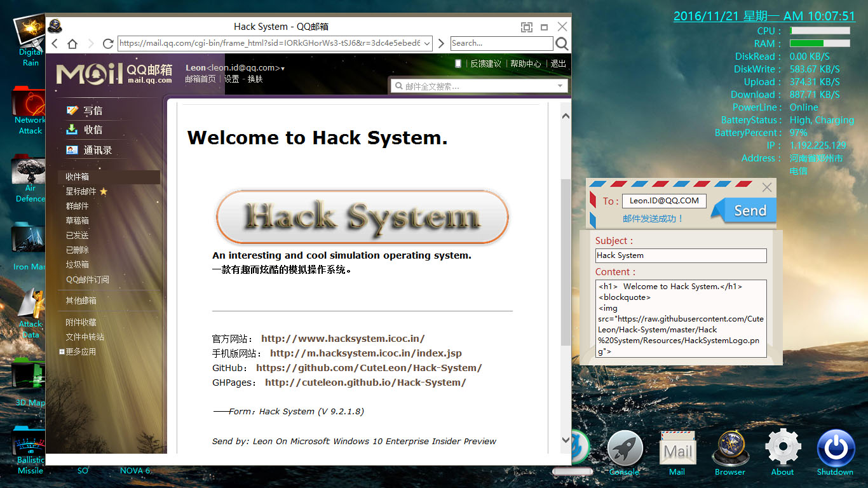The image size is (868, 488).
Task: Launch Mail from the dock
Action: tap(677, 452)
